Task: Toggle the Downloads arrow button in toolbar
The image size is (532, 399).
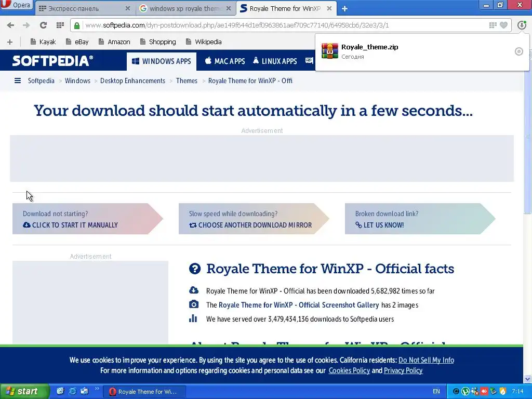Action: click(x=522, y=25)
